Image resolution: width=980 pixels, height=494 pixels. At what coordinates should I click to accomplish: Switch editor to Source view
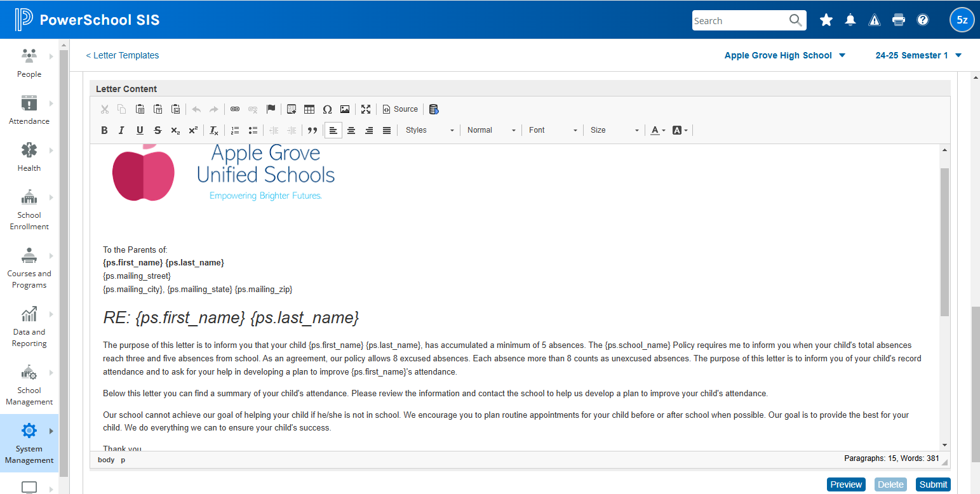tap(400, 109)
